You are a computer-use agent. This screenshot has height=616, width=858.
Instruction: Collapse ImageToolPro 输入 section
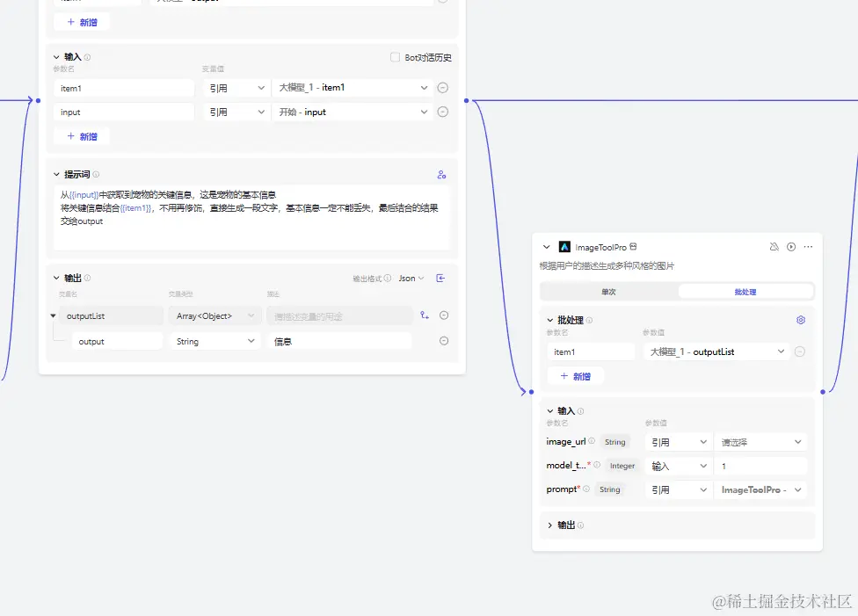coord(550,411)
